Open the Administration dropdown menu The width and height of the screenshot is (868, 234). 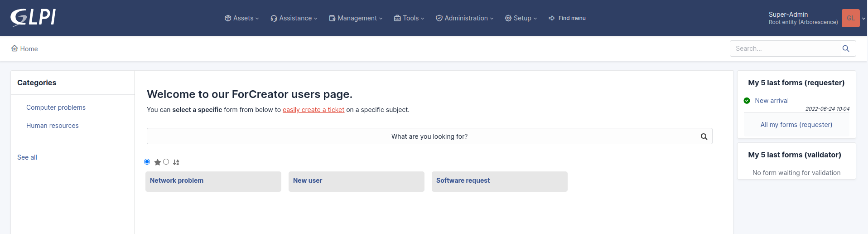click(x=464, y=18)
